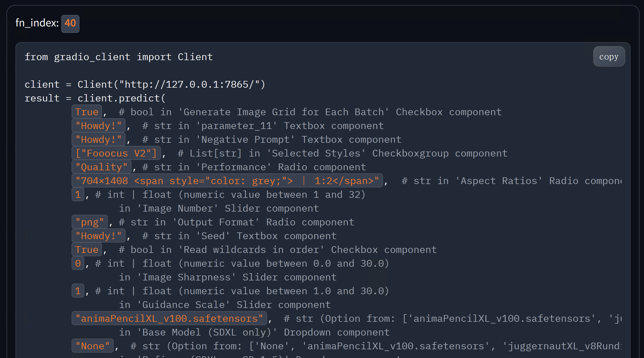This screenshot has width=644, height=358.
Task: Click the Guidance Scale Slider component comment
Action: coord(225,305)
